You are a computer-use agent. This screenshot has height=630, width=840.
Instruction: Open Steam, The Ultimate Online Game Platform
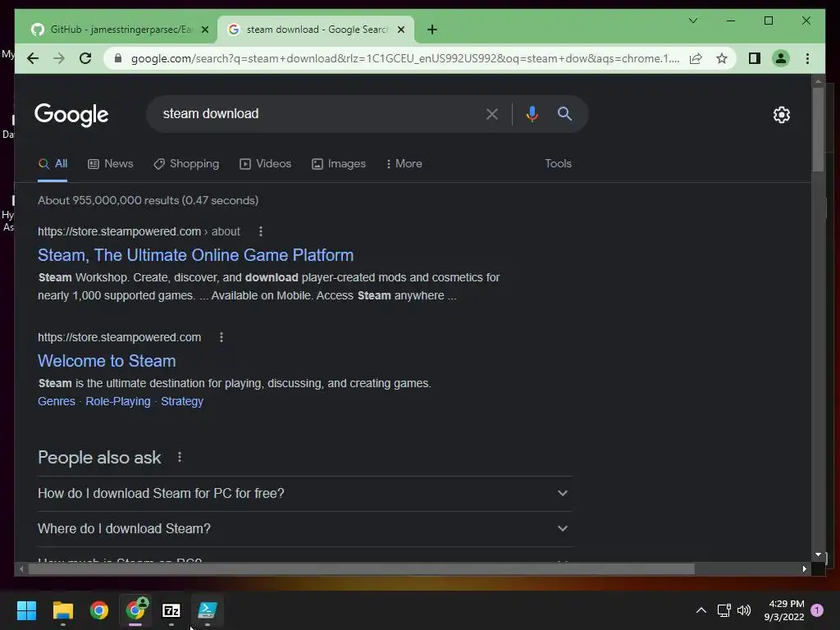point(195,255)
